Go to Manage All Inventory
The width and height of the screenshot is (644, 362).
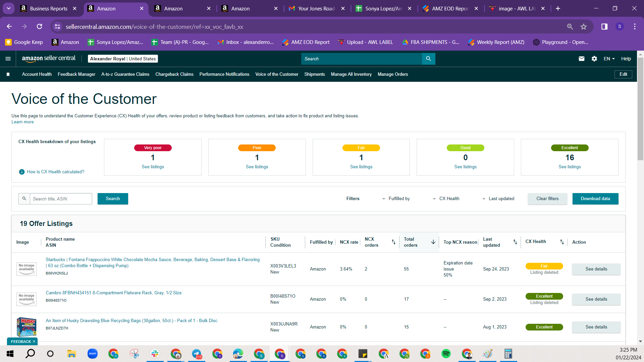351,74
